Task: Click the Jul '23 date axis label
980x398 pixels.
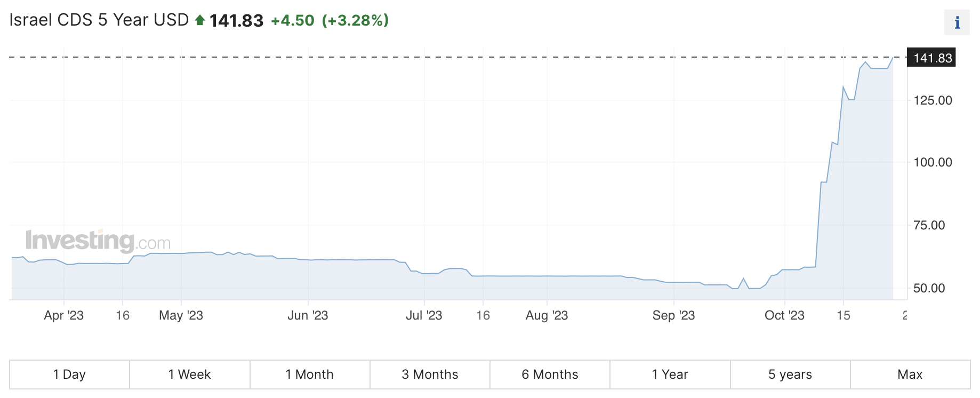Action: pos(424,315)
